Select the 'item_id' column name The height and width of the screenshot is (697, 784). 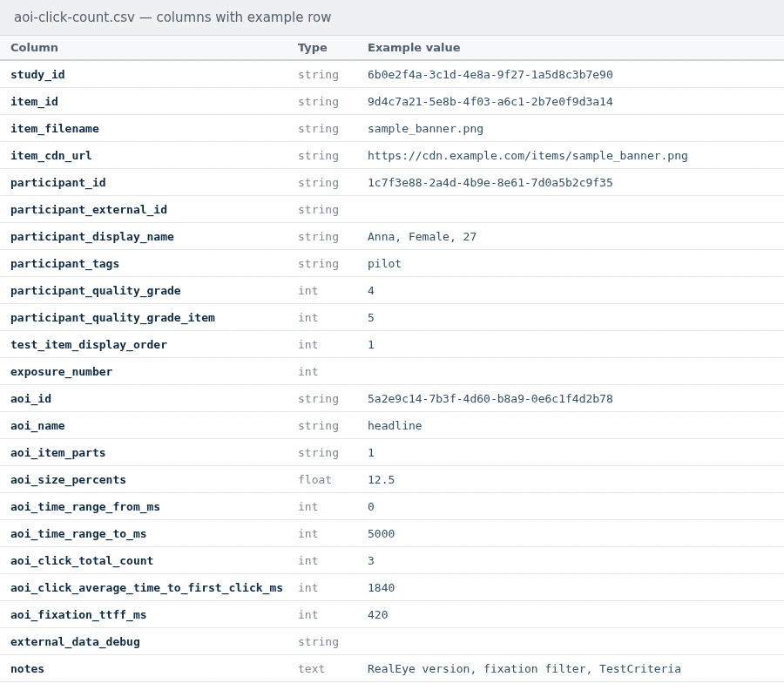tap(34, 101)
